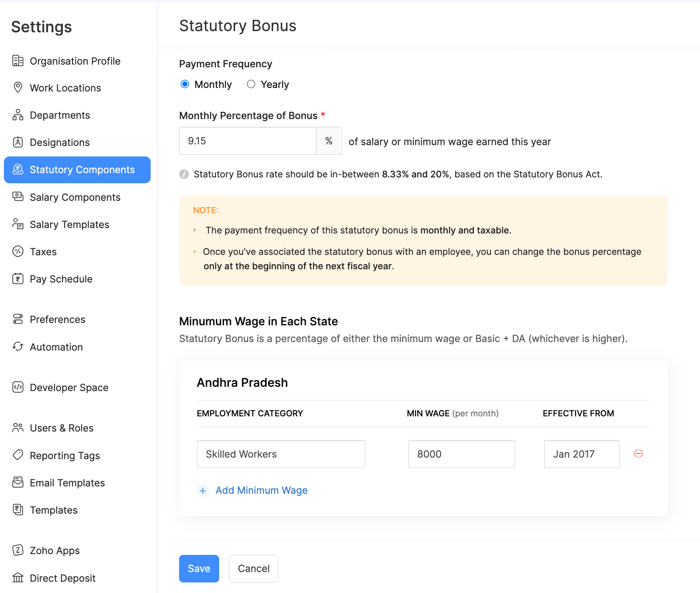This screenshot has height=593, width=700.
Task: Cancel the statutory bonus changes
Action: tap(253, 568)
